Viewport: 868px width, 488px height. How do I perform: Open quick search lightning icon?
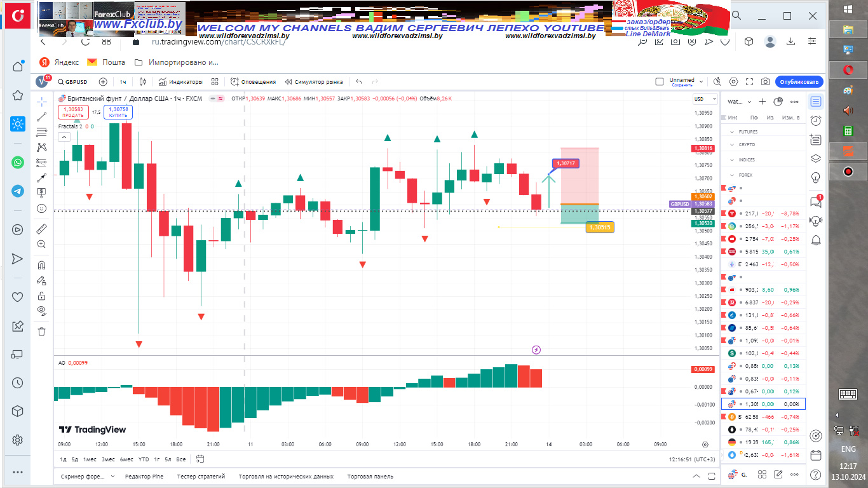click(x=717, y=82)
